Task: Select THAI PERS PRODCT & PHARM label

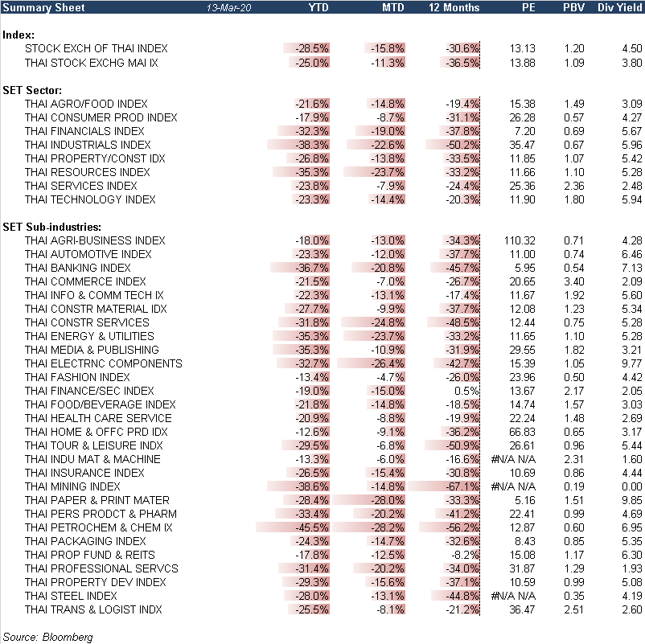Action: 101,514
